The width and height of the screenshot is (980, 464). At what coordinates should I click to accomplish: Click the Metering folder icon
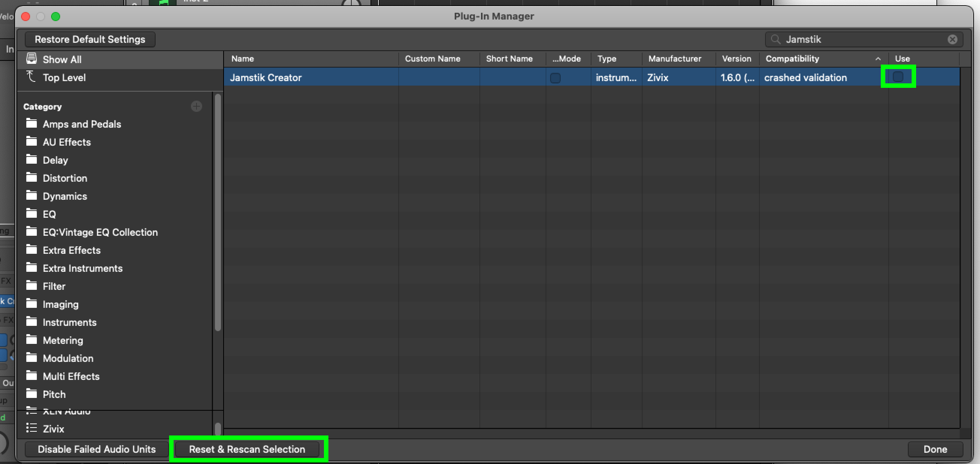pyautogui.click(x=31, y=340)
